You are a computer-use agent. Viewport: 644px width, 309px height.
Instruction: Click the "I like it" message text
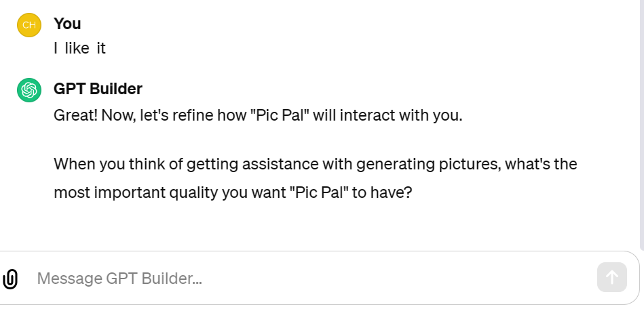pos(79,49)
